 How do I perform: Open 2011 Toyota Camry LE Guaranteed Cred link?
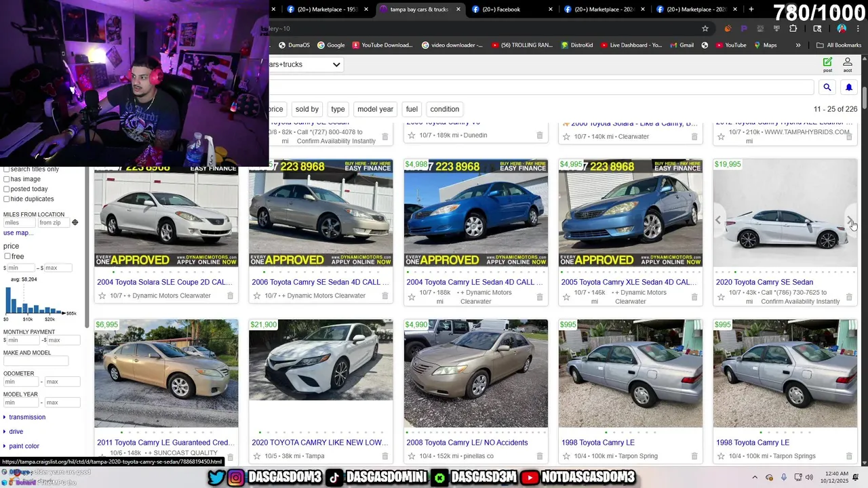click(x=165, y=443)
